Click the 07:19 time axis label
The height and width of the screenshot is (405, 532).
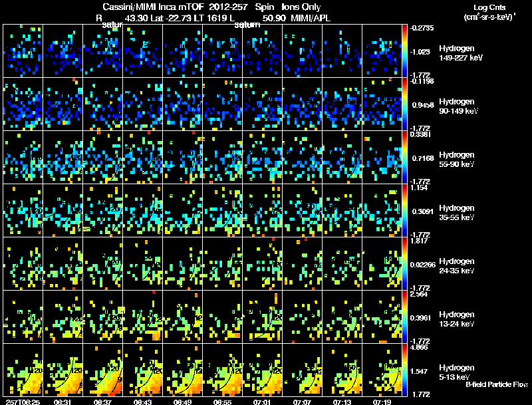pos(382,402)
